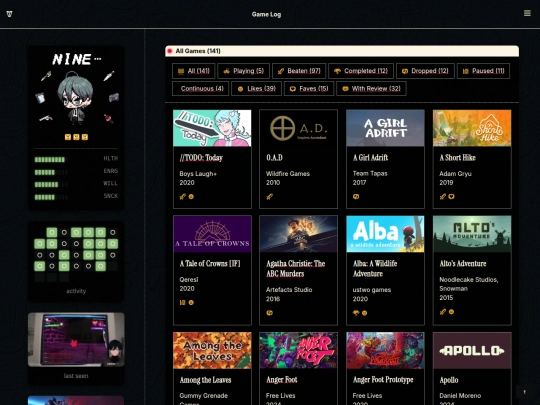
Task: Click the Game Log page title
Action: point(266,14)
